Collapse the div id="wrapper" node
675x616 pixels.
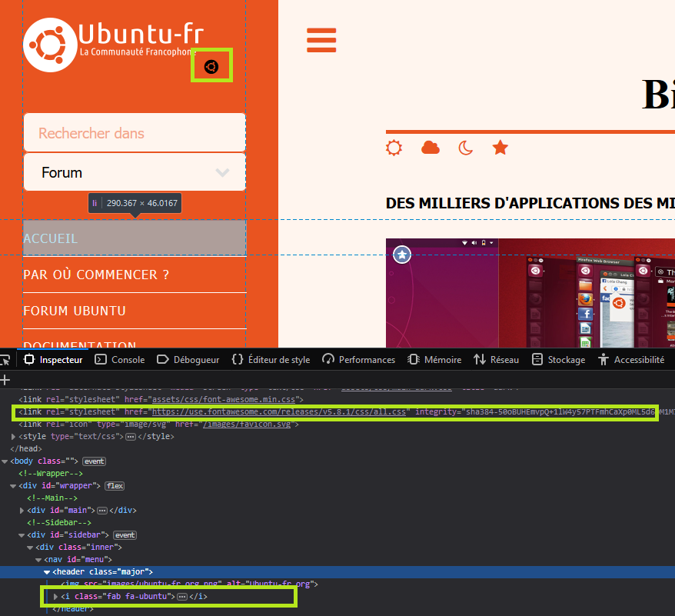click(x=13, y=486)
